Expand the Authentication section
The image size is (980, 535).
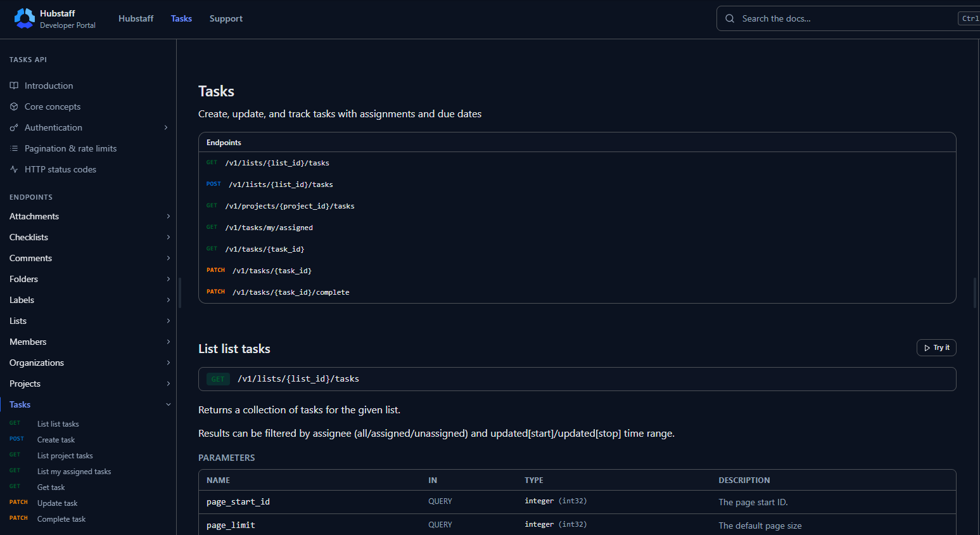click(166, 127)
